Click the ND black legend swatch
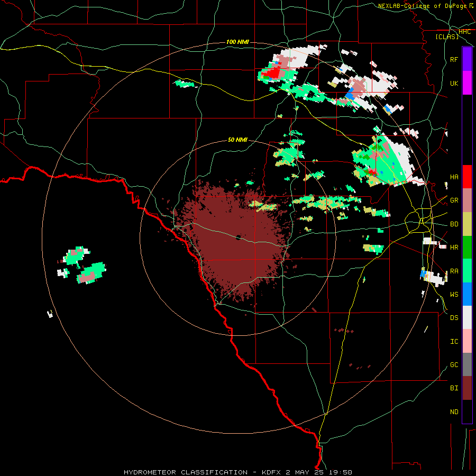476x476 pixels. [467, 411]
